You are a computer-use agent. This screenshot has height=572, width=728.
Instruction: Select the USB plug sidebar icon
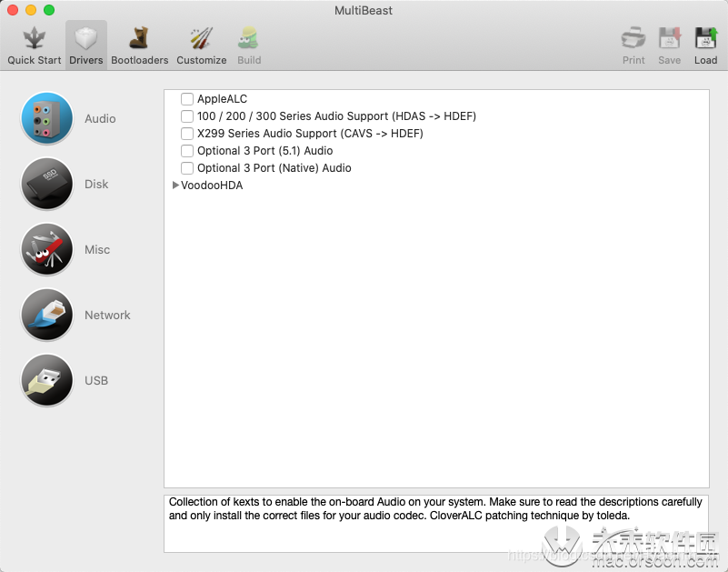(x=47, y=380)
